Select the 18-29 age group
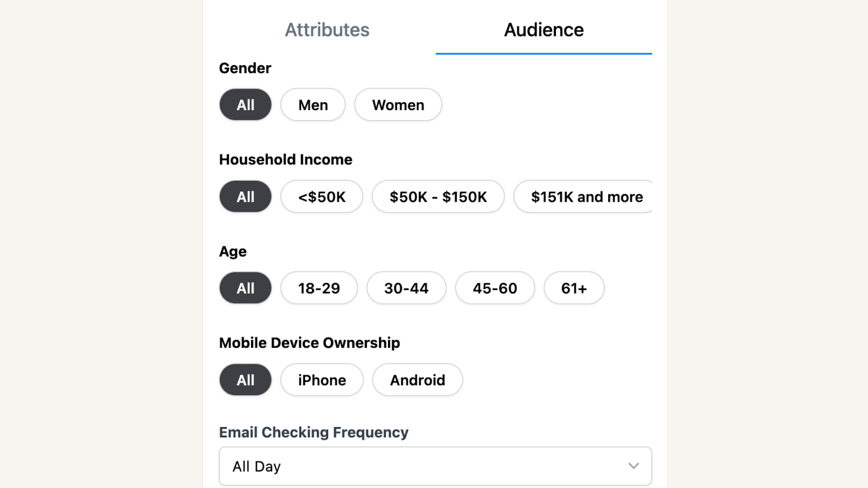Viewport: 868px width, 488px height. 319,288
